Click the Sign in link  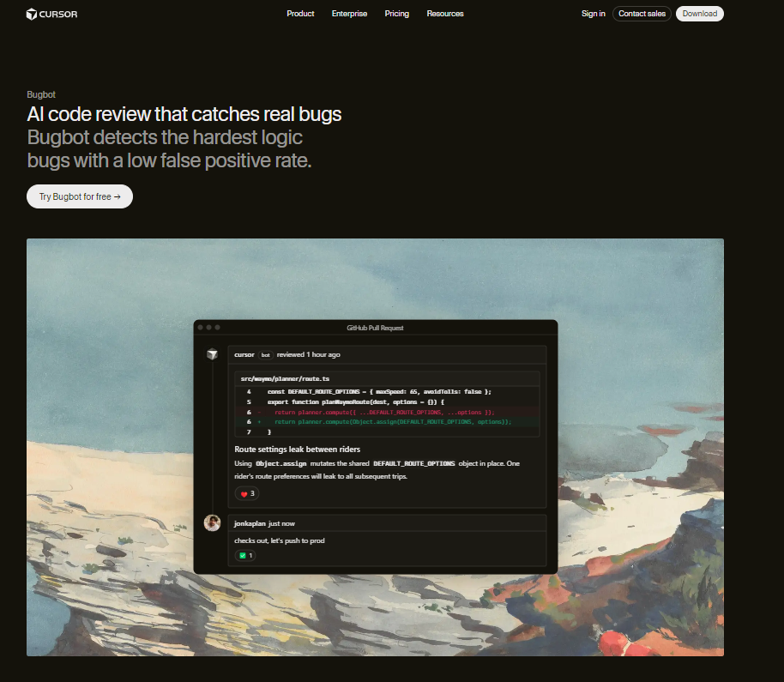(593, 14)
